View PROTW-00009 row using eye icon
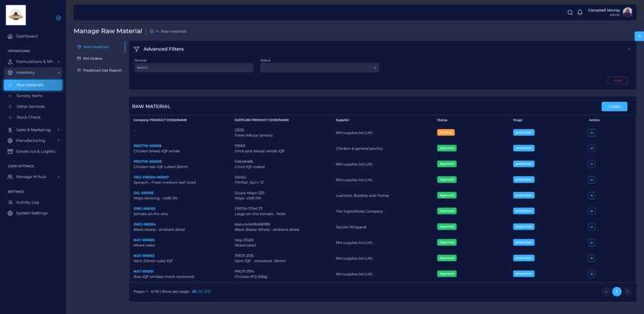Image resolution: width=644 pixels, height=314 pixels. click(x=591, y=149)
